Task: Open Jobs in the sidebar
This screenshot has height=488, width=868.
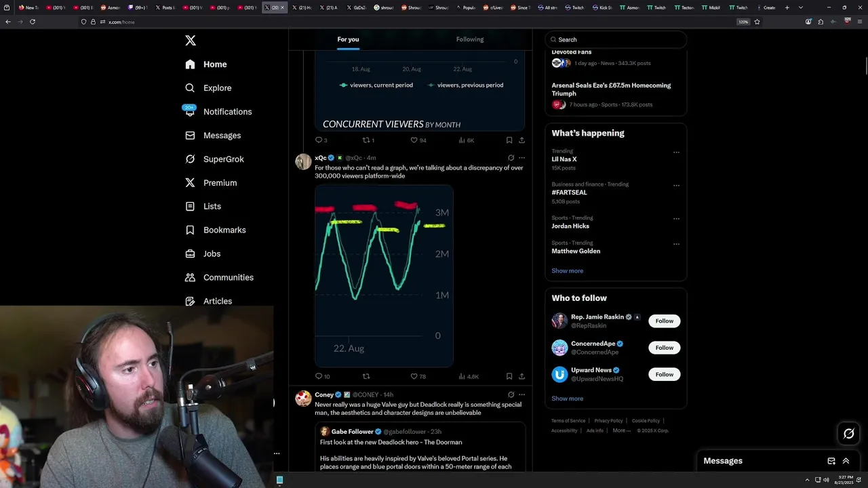Action: [203, 253]
